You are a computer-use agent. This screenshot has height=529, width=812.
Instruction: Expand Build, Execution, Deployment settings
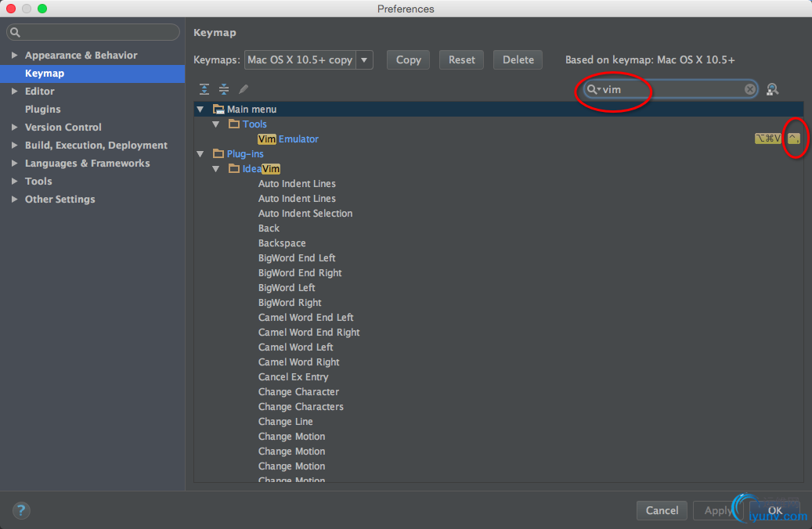15,145
